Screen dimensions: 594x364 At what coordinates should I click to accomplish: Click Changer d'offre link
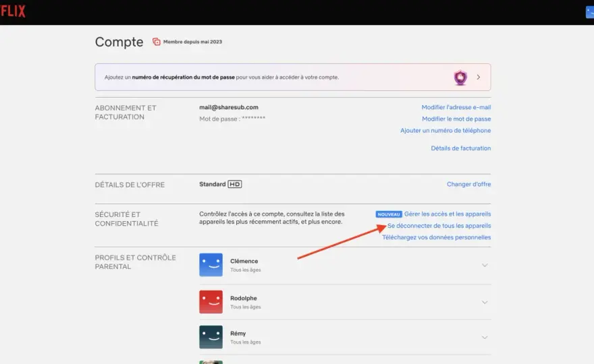pyautogui.click(x=468, y=184)
